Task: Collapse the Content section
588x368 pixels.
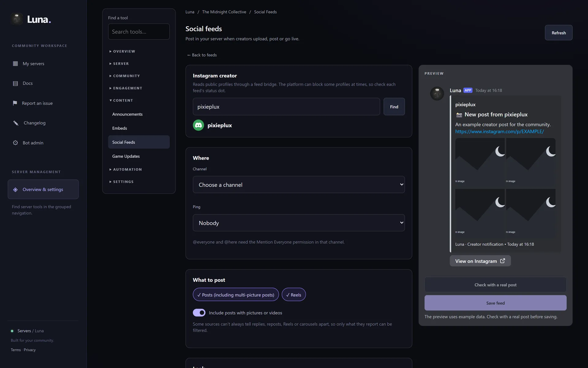Action: 121,100
